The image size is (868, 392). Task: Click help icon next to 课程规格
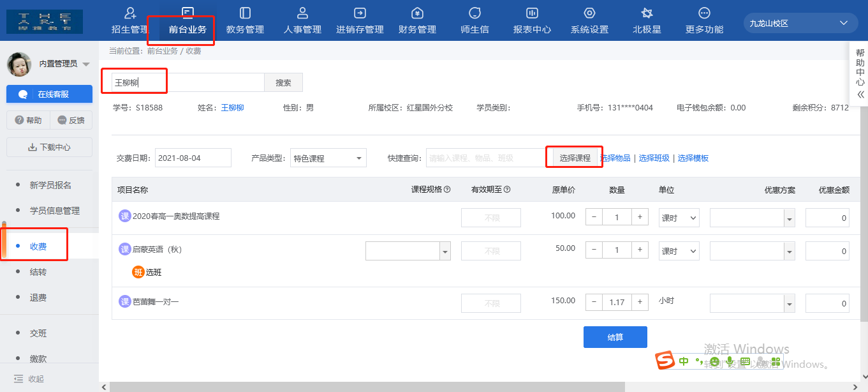(x=447, y=190)
